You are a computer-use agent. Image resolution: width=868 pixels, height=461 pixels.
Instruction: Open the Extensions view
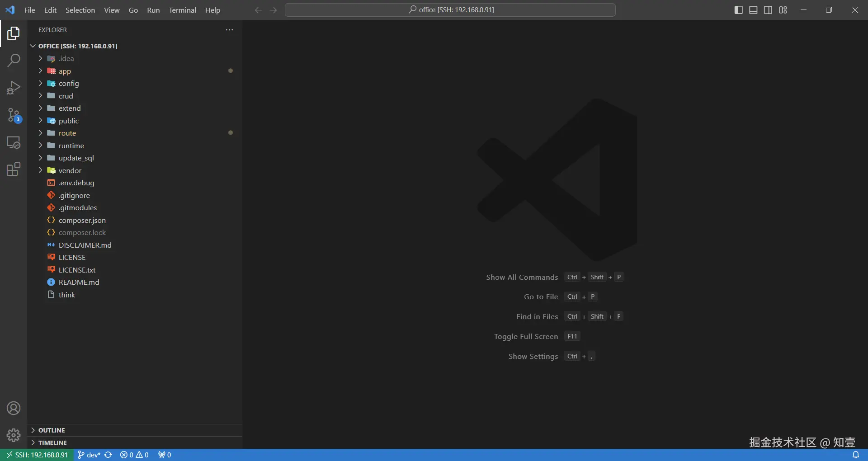pyautogui.click(x=14, y=169)
